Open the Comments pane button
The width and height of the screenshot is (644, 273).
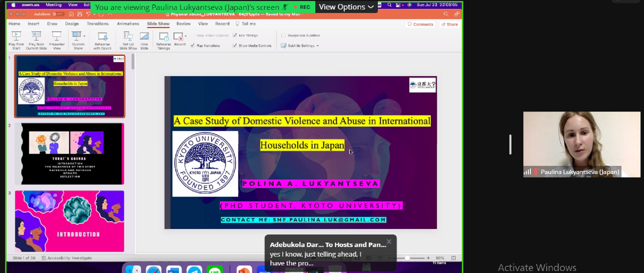pos(420,24)
